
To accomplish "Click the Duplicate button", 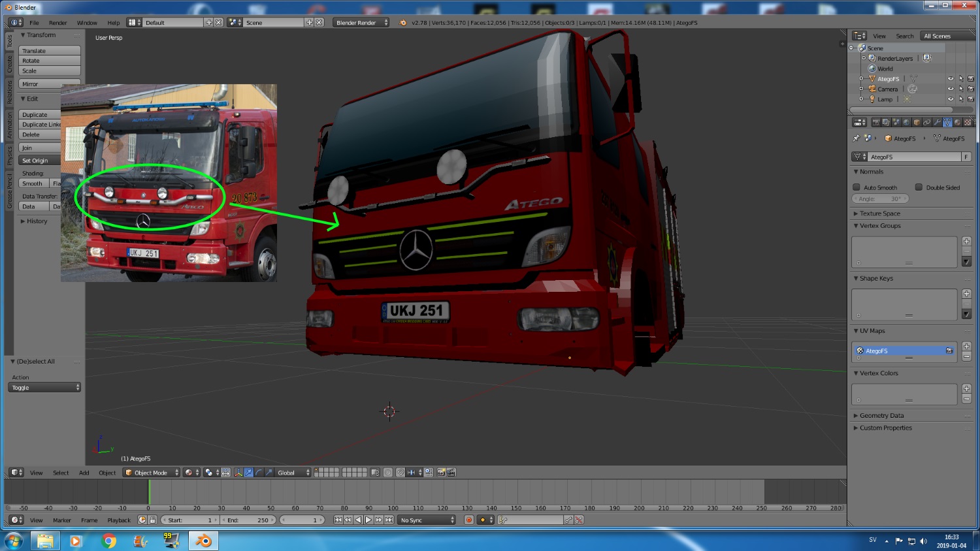I will coord(40,114).
